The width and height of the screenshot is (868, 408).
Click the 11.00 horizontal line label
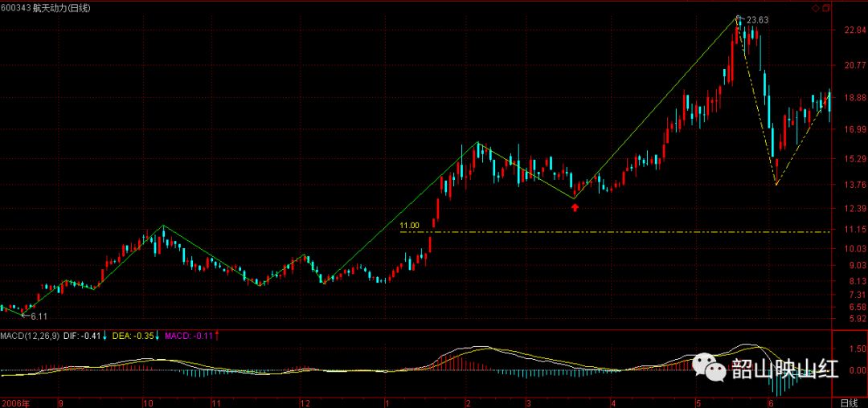[x=410, y=226]
